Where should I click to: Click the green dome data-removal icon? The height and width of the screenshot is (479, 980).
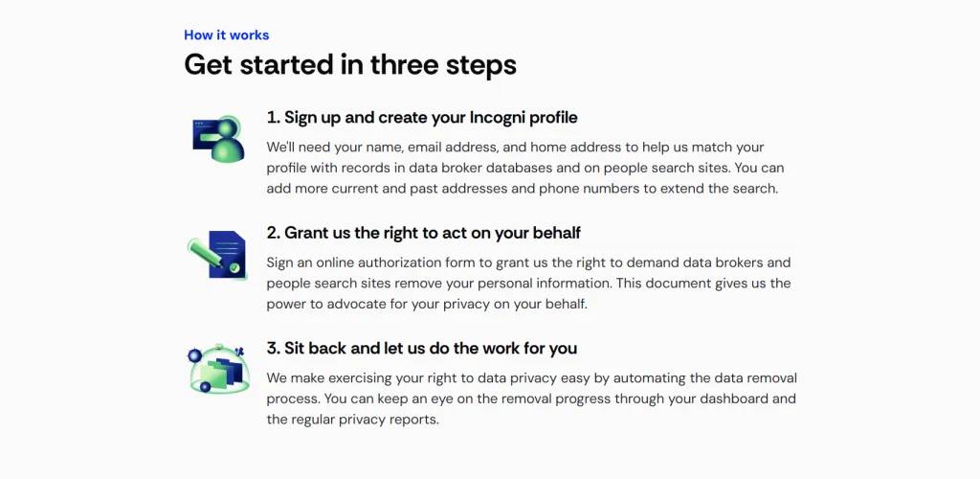[x=218, y=369]
